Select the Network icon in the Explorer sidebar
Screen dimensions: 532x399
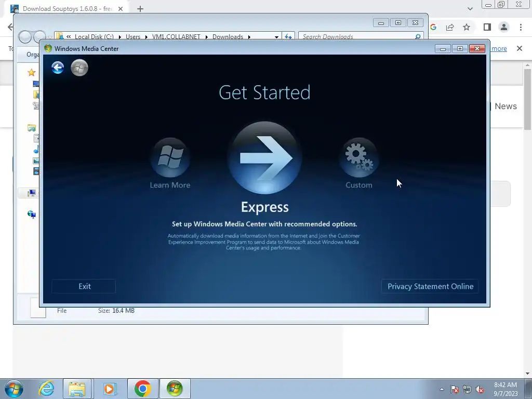point(32,214)
